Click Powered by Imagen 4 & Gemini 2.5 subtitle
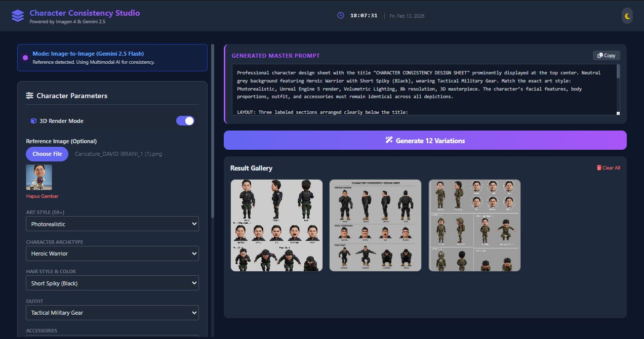644x339 pixels. point(67,22)
